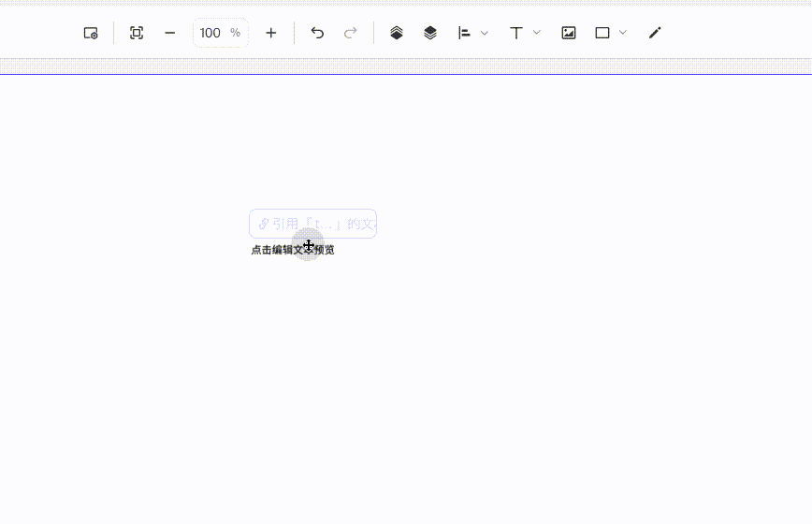Apply left alignment tool

point(464,33)
